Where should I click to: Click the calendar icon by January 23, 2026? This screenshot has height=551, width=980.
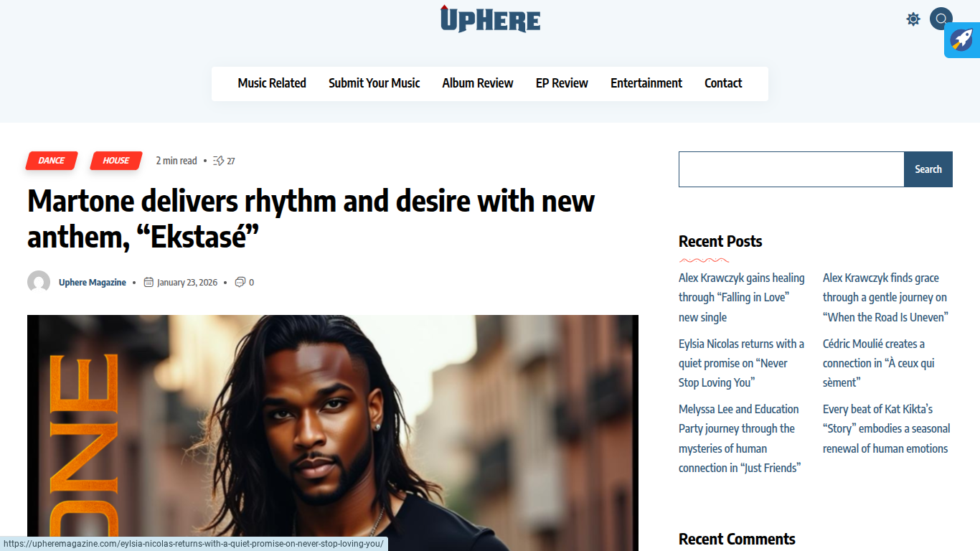pyautogui.click(x=149, y=282)
